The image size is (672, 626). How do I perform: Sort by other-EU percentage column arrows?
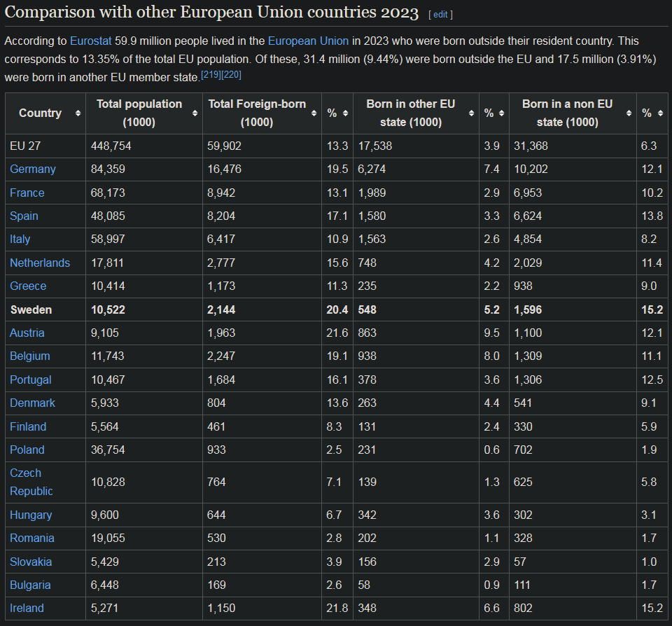point(501,113)
